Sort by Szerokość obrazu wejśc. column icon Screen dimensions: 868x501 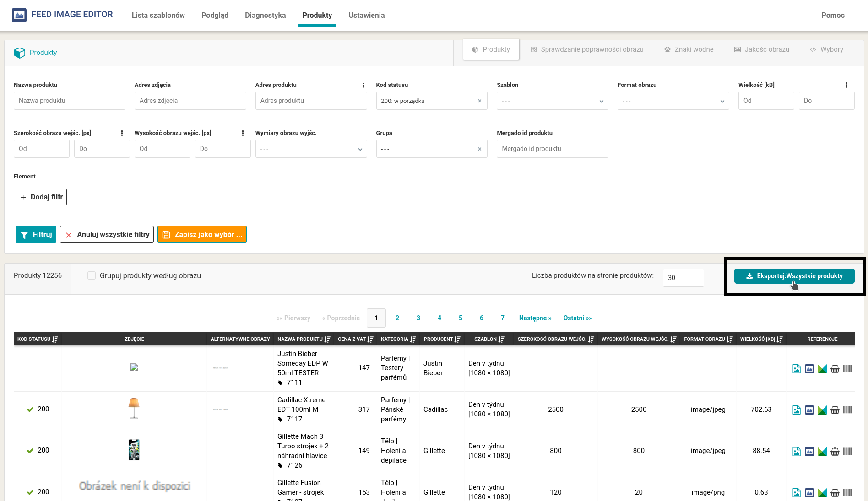point(591,339)
